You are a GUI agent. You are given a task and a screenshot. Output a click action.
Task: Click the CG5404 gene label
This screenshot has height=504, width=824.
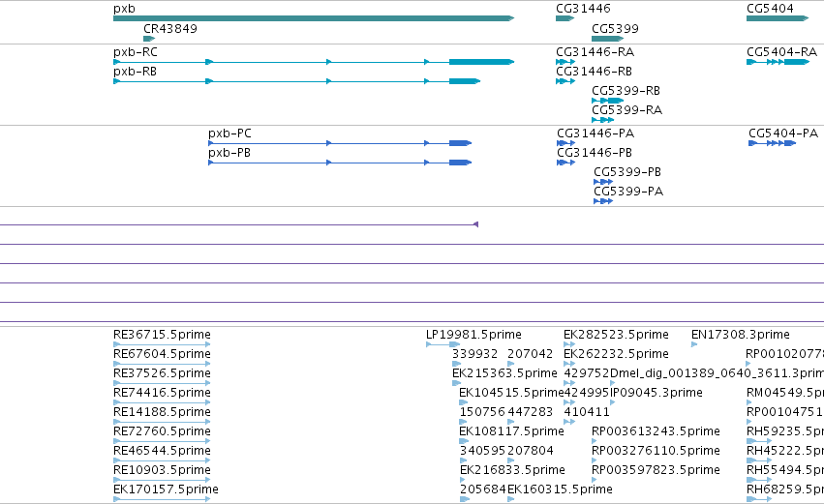(x=770, y=9)
